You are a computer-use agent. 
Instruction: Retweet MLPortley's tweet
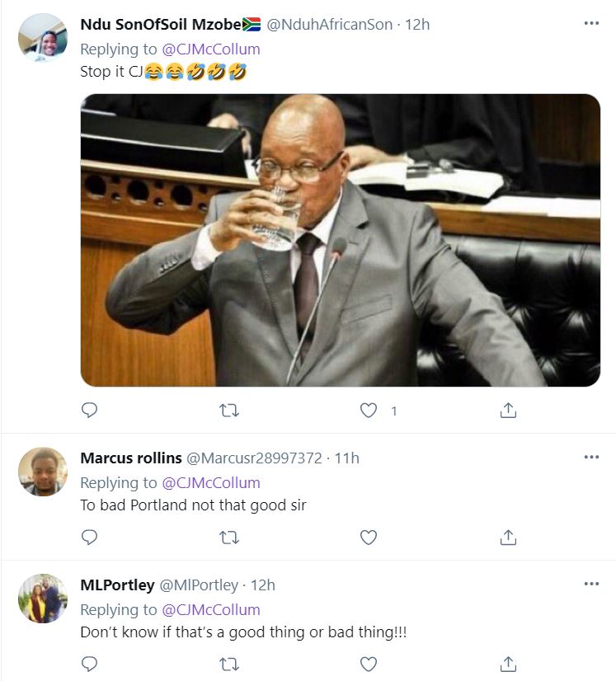[x=229, y=664]
